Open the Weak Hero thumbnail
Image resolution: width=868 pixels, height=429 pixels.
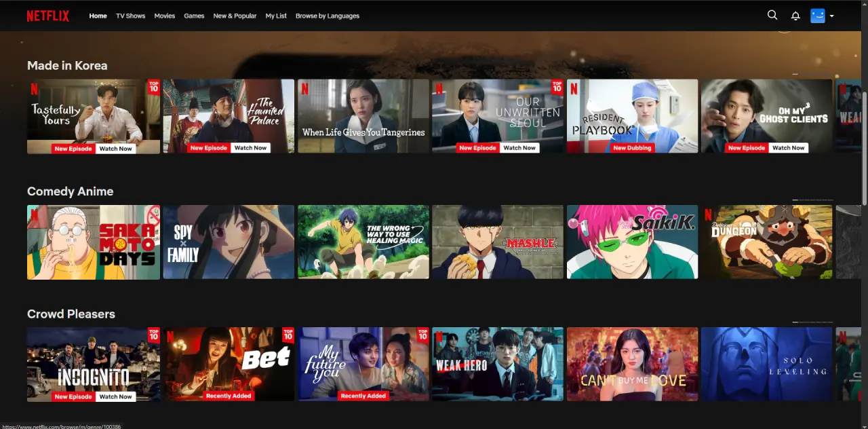click(x=498, y=365)
